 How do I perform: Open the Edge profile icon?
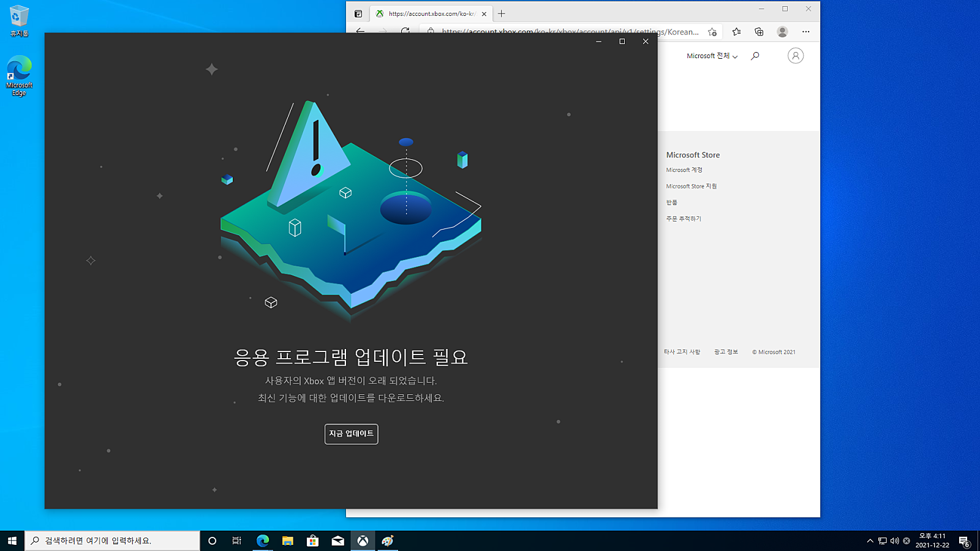click(x=782, y=32)
